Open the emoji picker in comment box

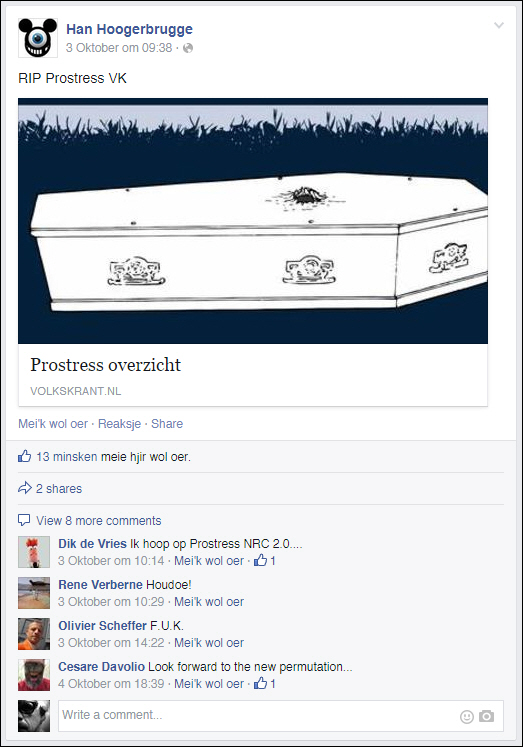pos(467,717)
